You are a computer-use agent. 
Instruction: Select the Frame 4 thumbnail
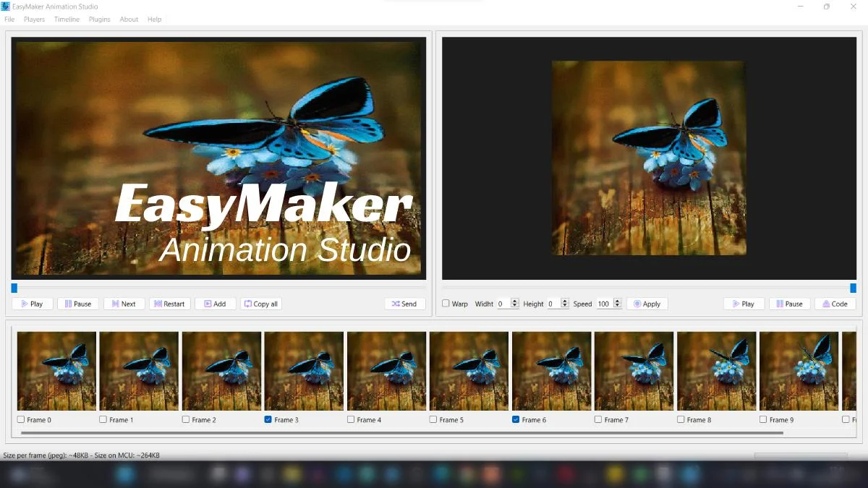(x=386, y=371)
